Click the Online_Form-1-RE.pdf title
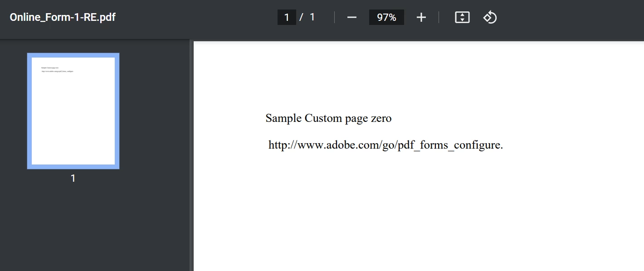 pyautogui.click(x=63, y=18)
